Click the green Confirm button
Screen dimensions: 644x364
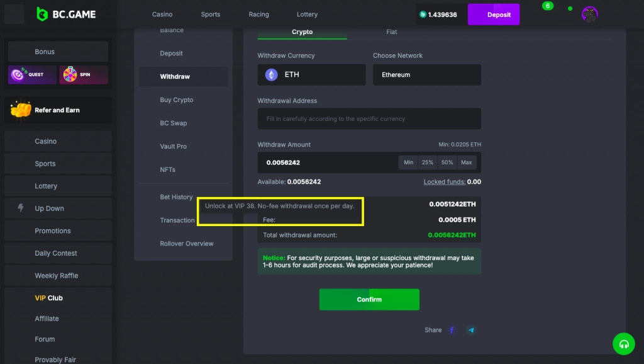tap(369, 299)
